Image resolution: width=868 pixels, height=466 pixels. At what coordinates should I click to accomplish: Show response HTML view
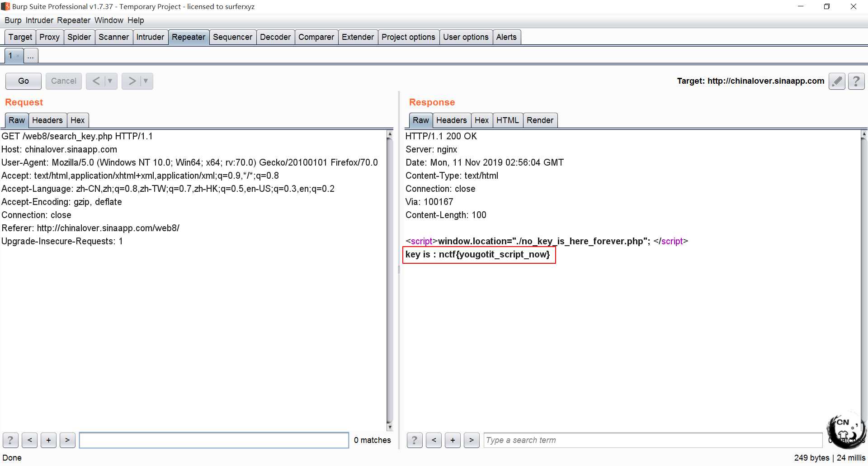(x=508, y=120)
